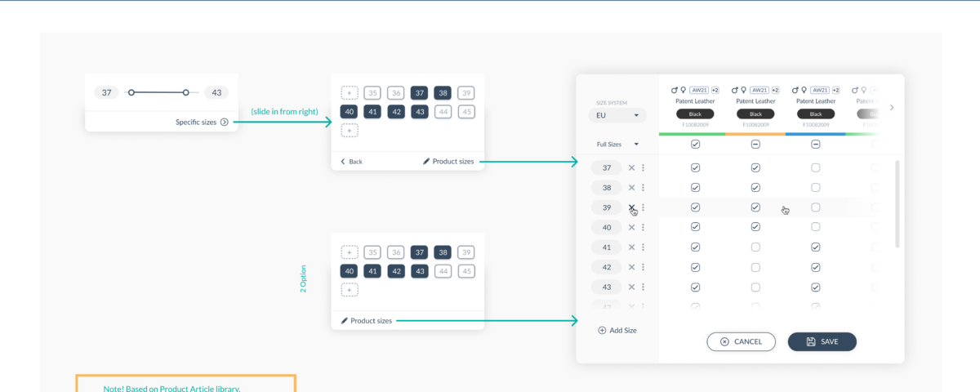The height and width of the screenshot is (392, 980).
Task: Toggle size 41 checkbox in orange column
Action: pyautogui.click(x=755, y=247)
